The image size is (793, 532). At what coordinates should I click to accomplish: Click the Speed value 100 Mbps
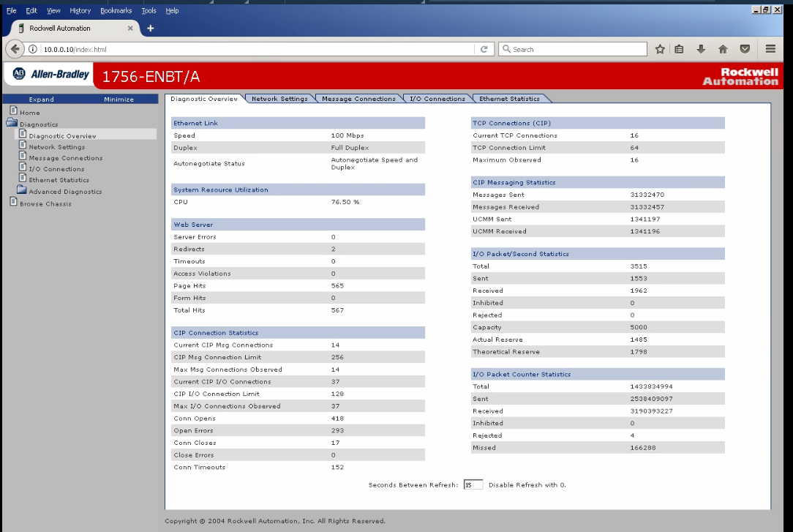[x=347, y=135]
